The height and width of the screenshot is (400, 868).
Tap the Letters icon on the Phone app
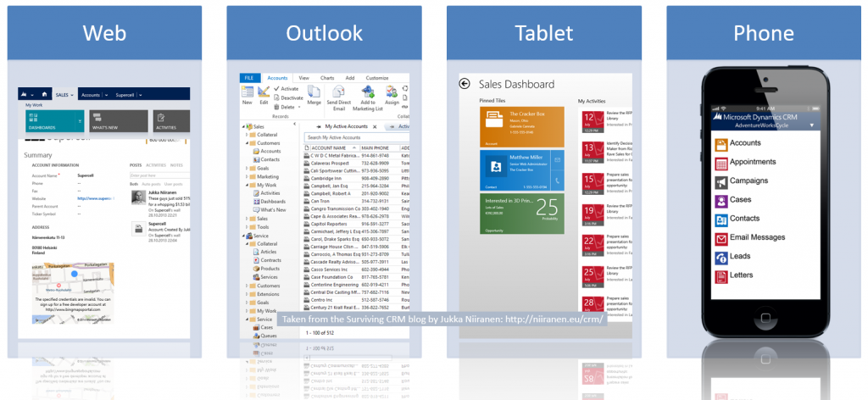(x=721, y=276)
